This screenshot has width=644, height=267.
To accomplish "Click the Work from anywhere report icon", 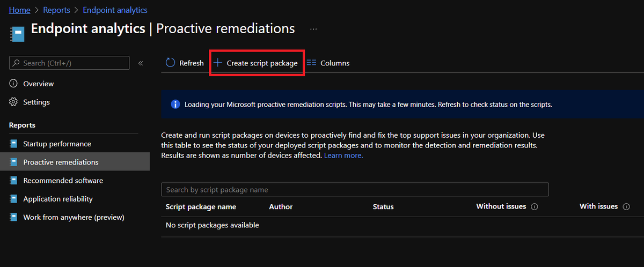I will coord(13,217).
